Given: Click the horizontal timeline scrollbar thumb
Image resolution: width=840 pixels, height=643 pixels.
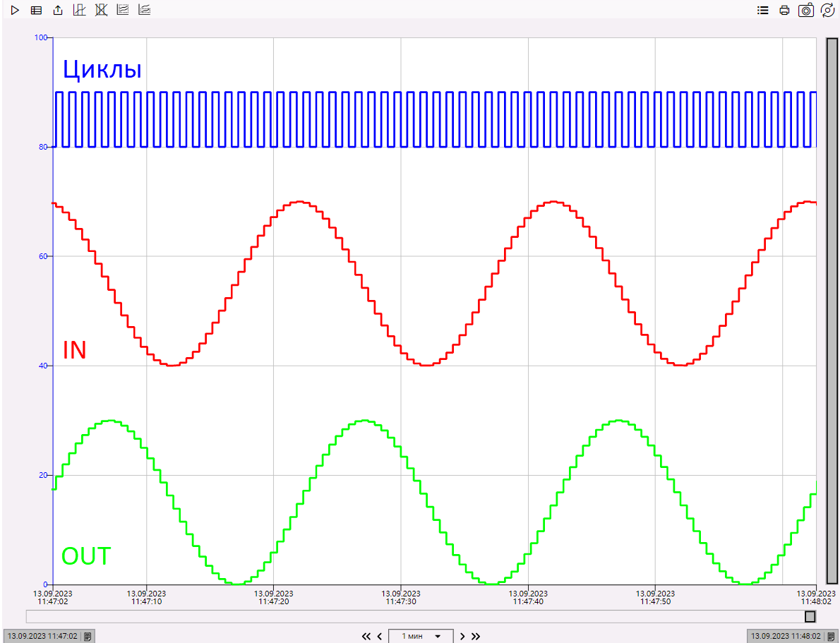Looking at the screenshot, I should point(810,617).
